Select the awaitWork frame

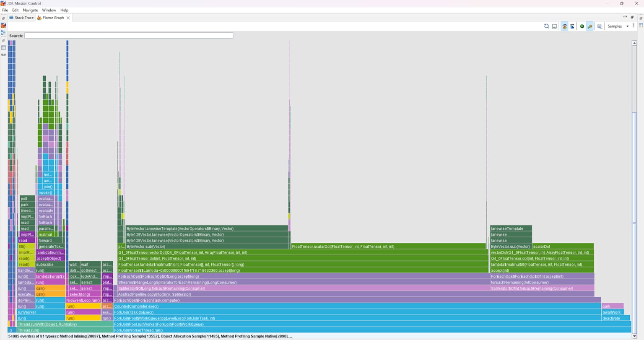612,312
